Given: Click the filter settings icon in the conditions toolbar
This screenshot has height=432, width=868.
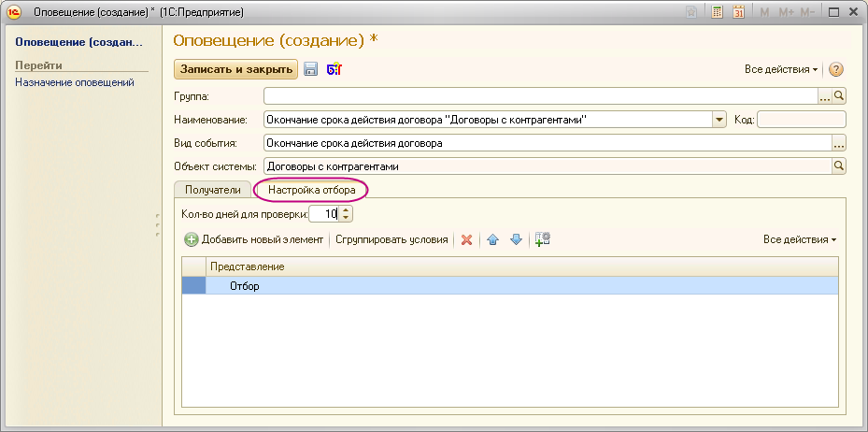Looking at the screenshot, I should tap(543, 239).
